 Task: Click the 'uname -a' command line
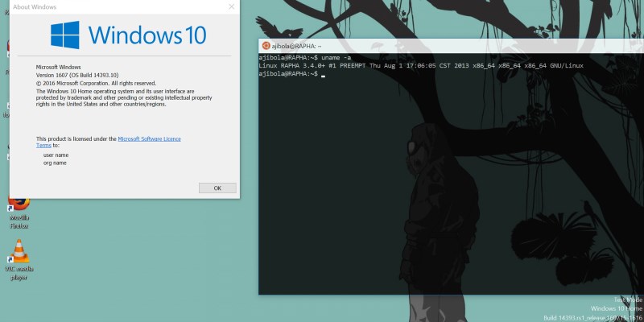[305, 57]
